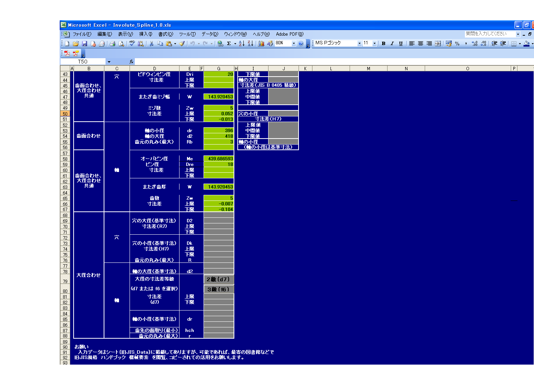The width and height of the screenshot is (534, 392).
Task: Increase decimal places icon
Action: [475, 44]
